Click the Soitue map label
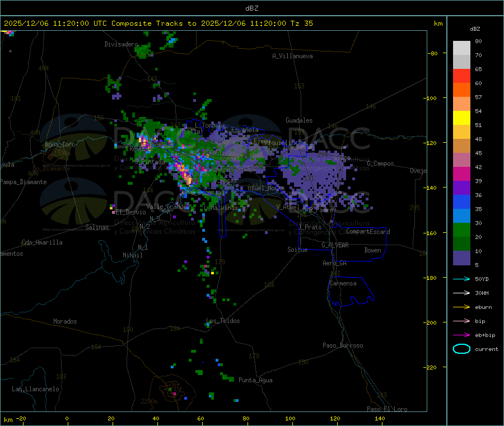The image size is (504, 426). 298,250
